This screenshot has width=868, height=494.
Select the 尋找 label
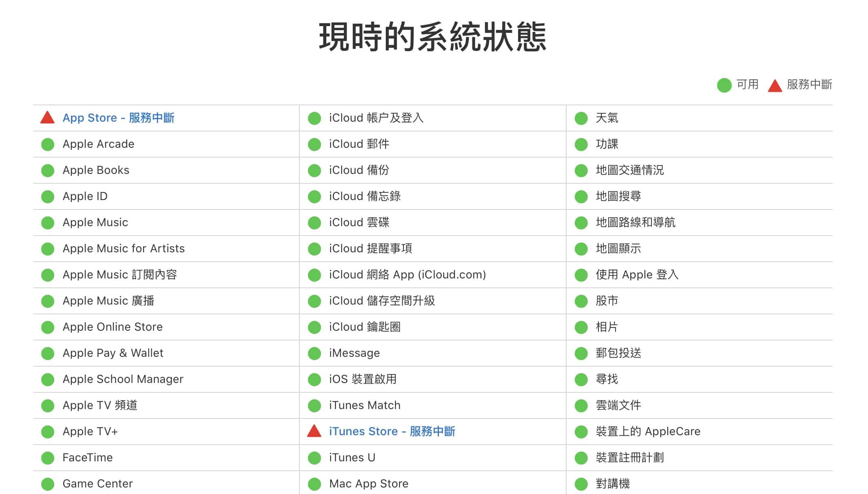607,379
